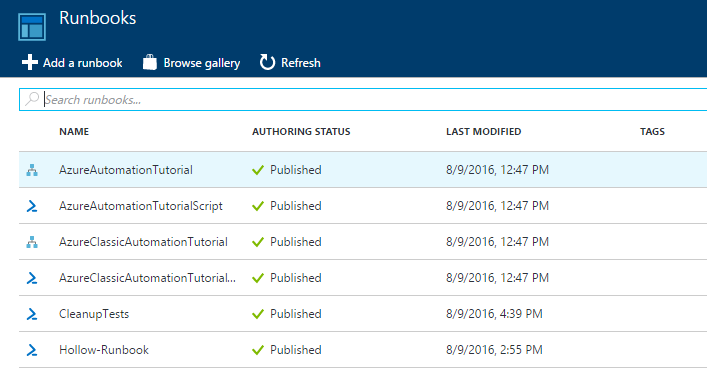The height and width of the screenshot is (373, 707).
Task: Click the plus icon for Add a runbook
Action: pos(30,62)
